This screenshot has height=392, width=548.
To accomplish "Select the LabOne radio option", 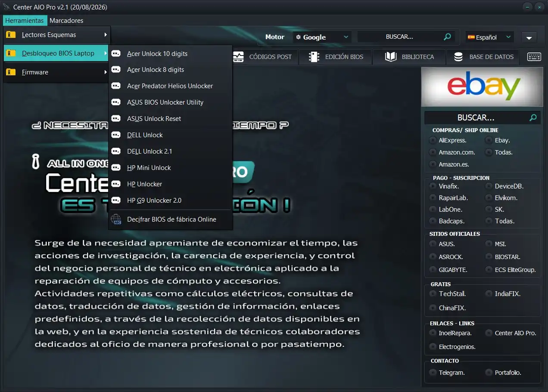I will click(x=433, y=210).
